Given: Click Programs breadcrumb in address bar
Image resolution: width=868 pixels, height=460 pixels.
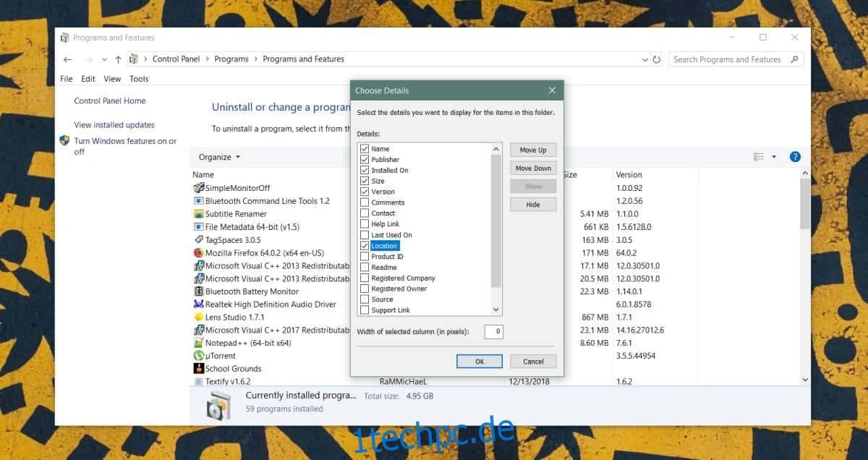Looking at the screenshot, I should (x=231, y=59).
